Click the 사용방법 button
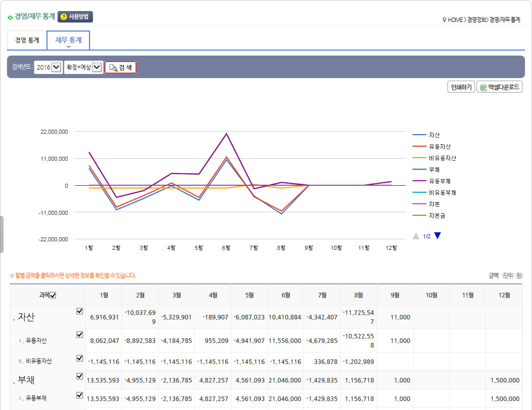The height and width of the screenshot is (410, 532). (75, 17)
